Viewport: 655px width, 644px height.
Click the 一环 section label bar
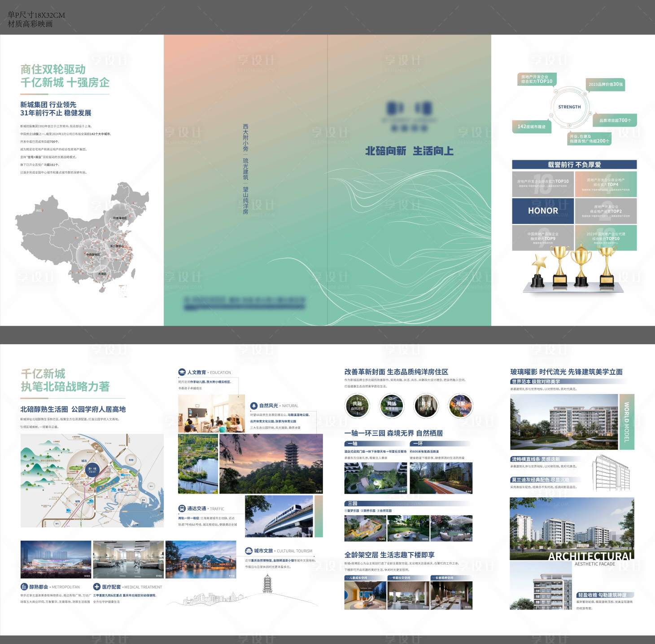[x=441, y=443]
